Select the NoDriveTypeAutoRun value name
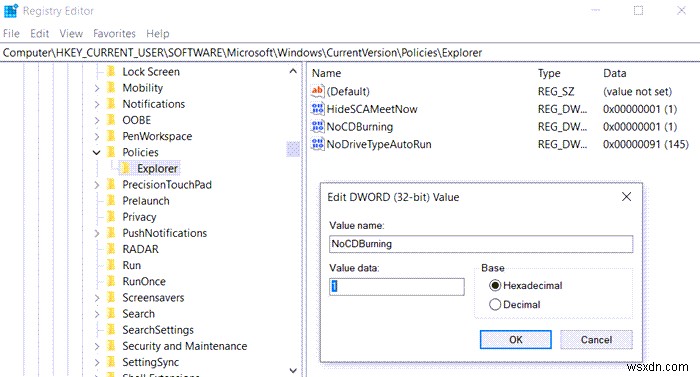The height and width of the screenshot is (377, 700). 379,144
